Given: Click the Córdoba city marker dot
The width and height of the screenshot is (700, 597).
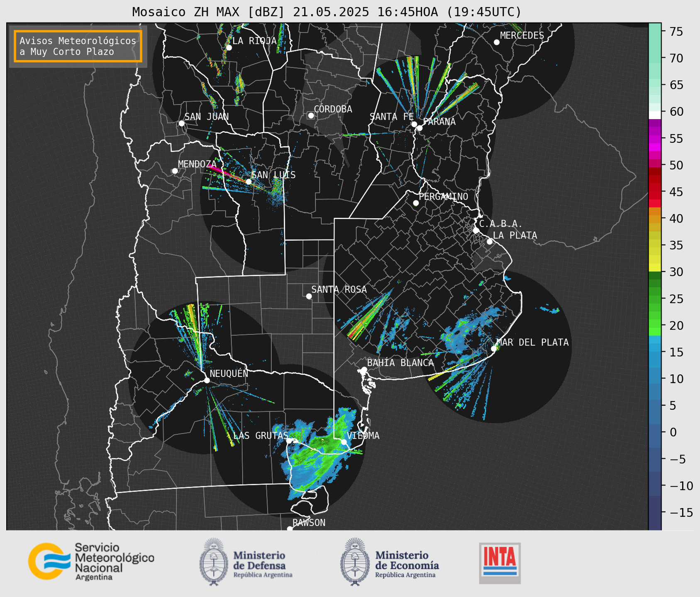Looking at the screenshot, I should 311,115.
